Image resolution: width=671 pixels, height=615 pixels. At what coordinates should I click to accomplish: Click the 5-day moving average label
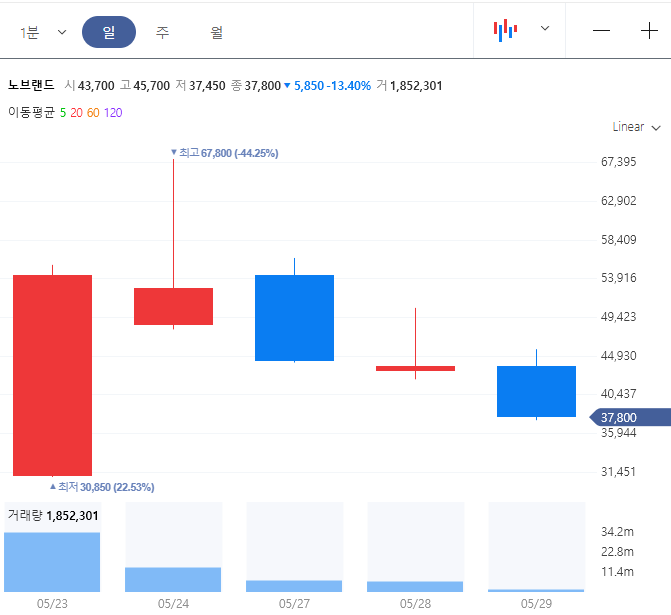[x=63, y=113]
